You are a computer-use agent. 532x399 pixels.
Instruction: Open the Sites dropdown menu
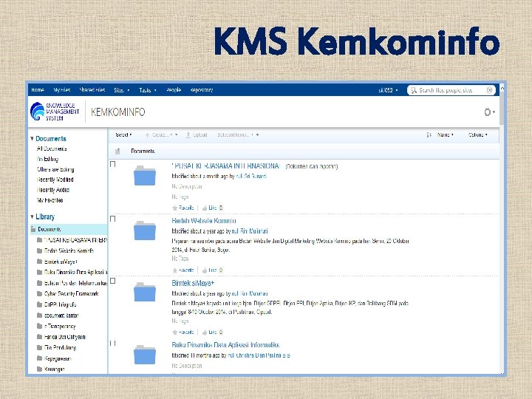(x=122, y=90)
